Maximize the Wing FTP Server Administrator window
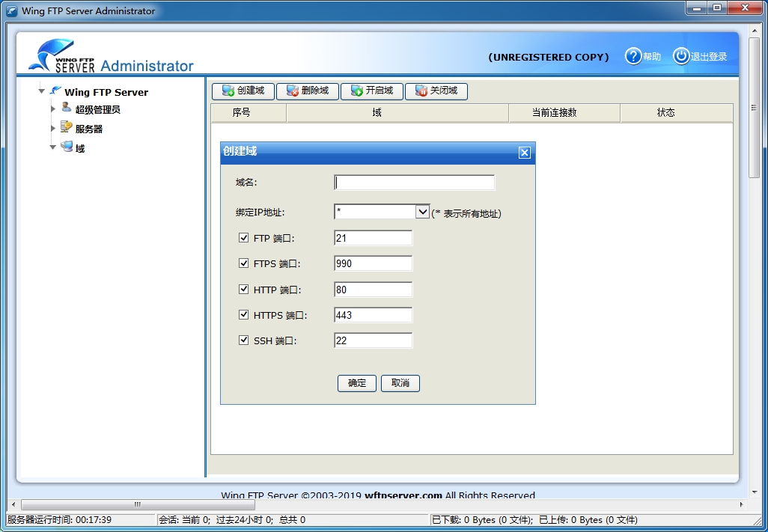The image size is (768, 532). click(x=717, y=7)
